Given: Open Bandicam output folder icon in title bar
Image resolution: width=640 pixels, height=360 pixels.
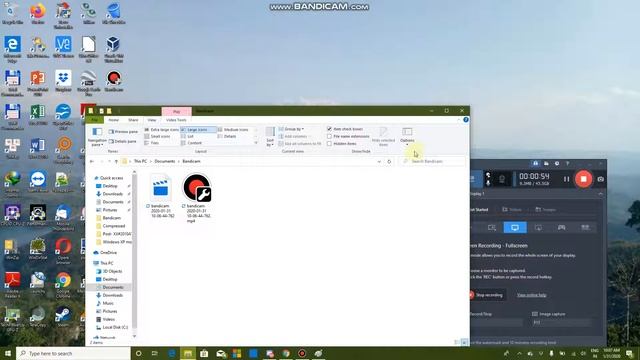Looking at the screenshot, I should [x=546, y=163].
